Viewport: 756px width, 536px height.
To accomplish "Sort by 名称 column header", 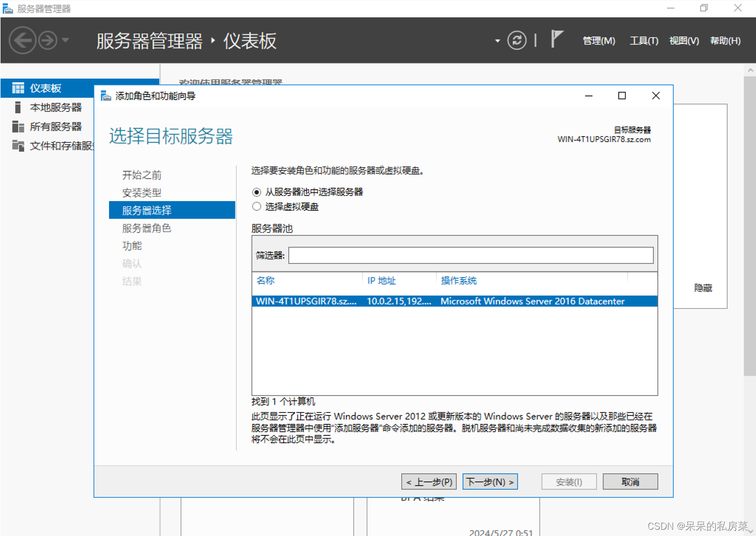I will click(266, 281).
